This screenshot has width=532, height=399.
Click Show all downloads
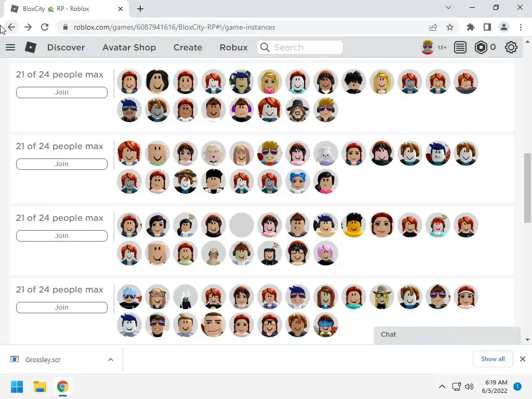[493, 359]
